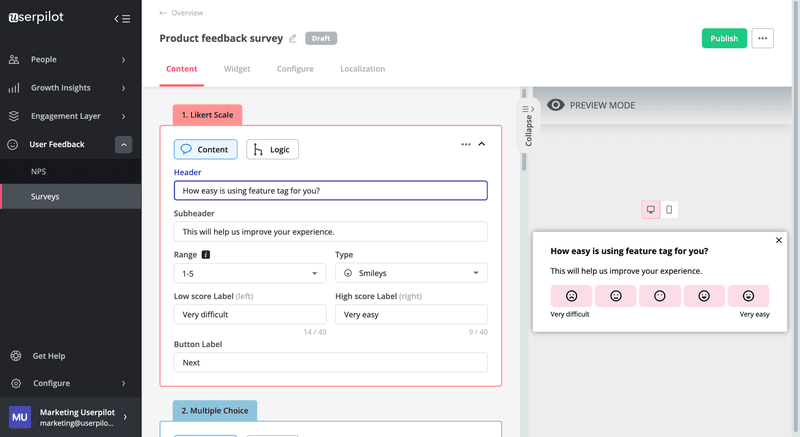
Task: Open NPS in the sidebar
Action: click(x=70, y=171)
